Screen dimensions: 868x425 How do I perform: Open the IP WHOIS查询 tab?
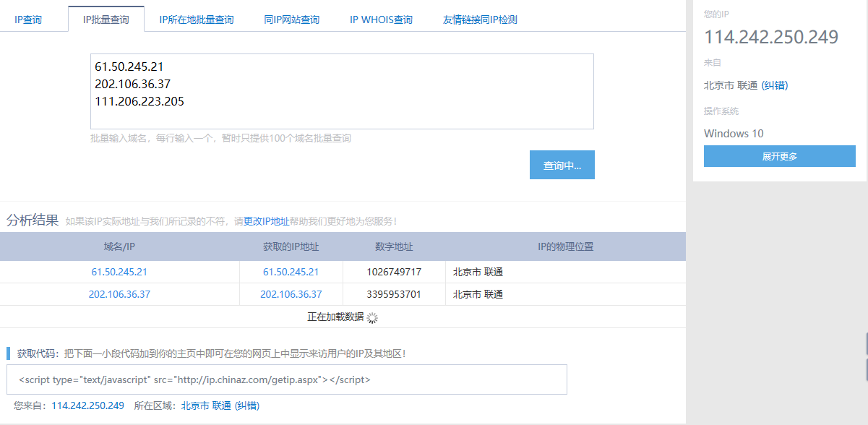(x=381, y=20)
